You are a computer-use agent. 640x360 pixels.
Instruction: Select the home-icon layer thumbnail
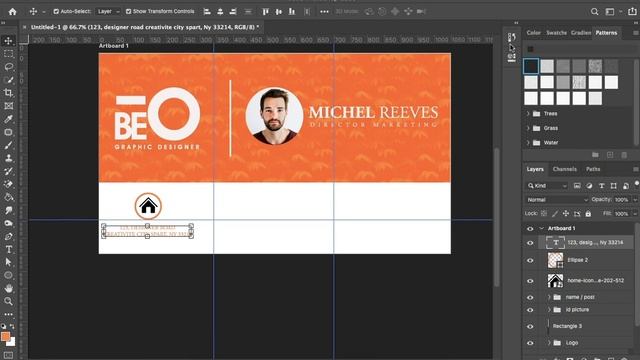coord(555,280)
